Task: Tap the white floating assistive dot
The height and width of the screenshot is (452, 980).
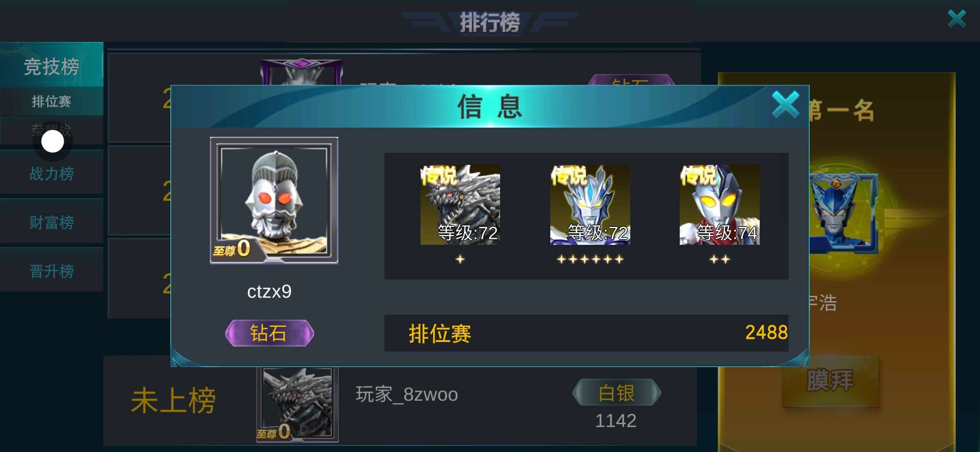Action: click(53, 141)
